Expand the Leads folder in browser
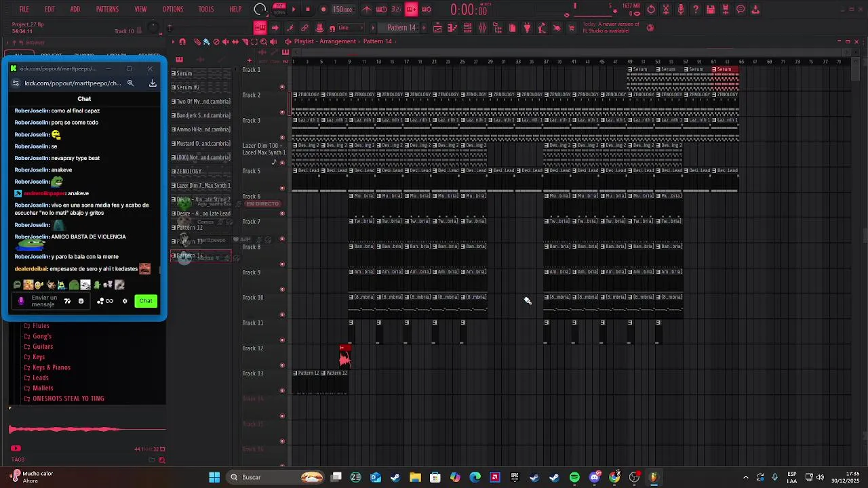The height and width of the screenshot is (488, 868). (41, 378)
